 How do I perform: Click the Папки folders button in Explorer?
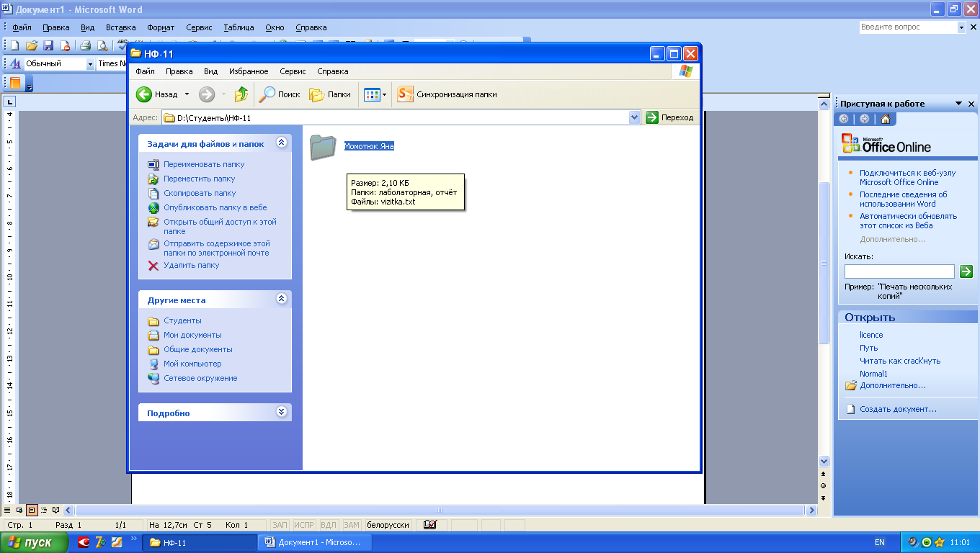point(330,94)
